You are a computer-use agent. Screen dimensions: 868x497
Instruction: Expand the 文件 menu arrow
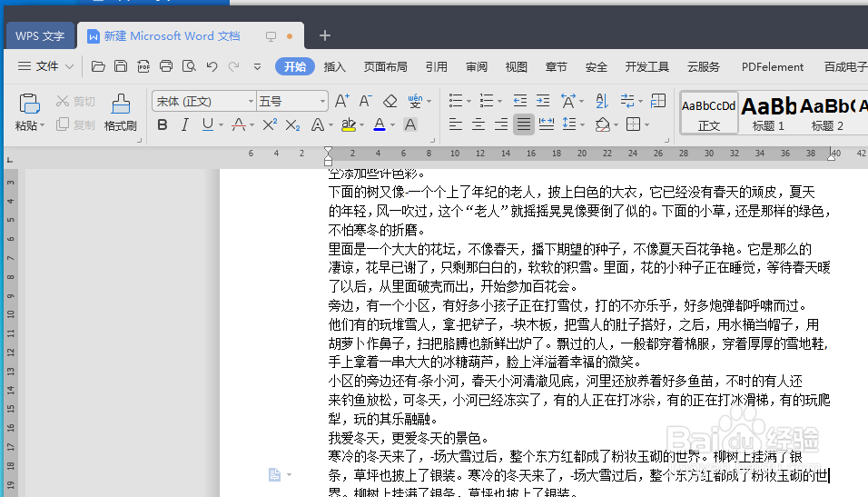(69, 66)
